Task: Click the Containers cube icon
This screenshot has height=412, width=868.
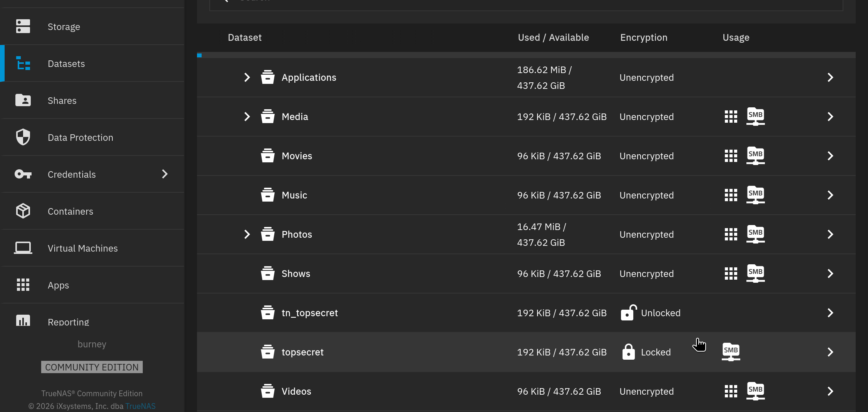Action: pos(23,211)
